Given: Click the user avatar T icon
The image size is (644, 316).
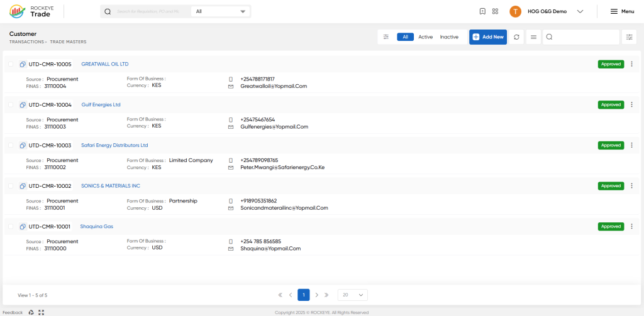Looking at the screenshot, I should pos(516,11).
